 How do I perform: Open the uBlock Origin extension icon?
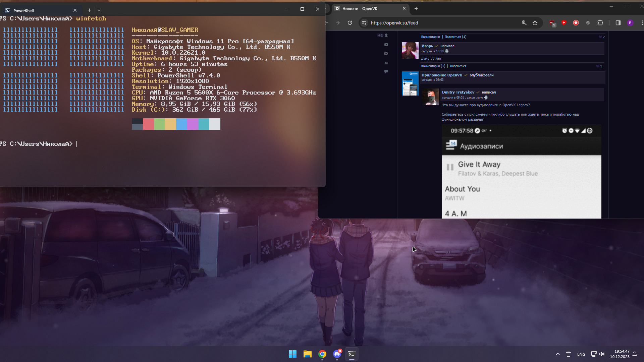pyautogui.click(x=552, y=23)
